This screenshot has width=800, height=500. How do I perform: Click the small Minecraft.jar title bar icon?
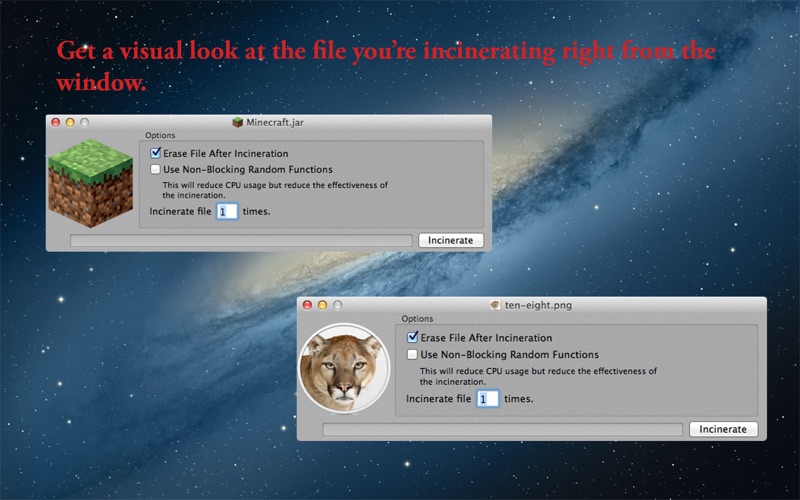237,122
